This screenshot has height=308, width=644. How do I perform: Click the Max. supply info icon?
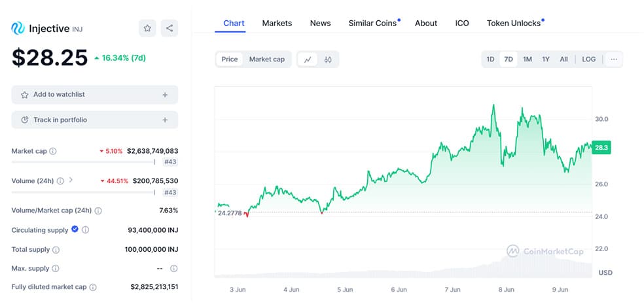click(56, 269)
